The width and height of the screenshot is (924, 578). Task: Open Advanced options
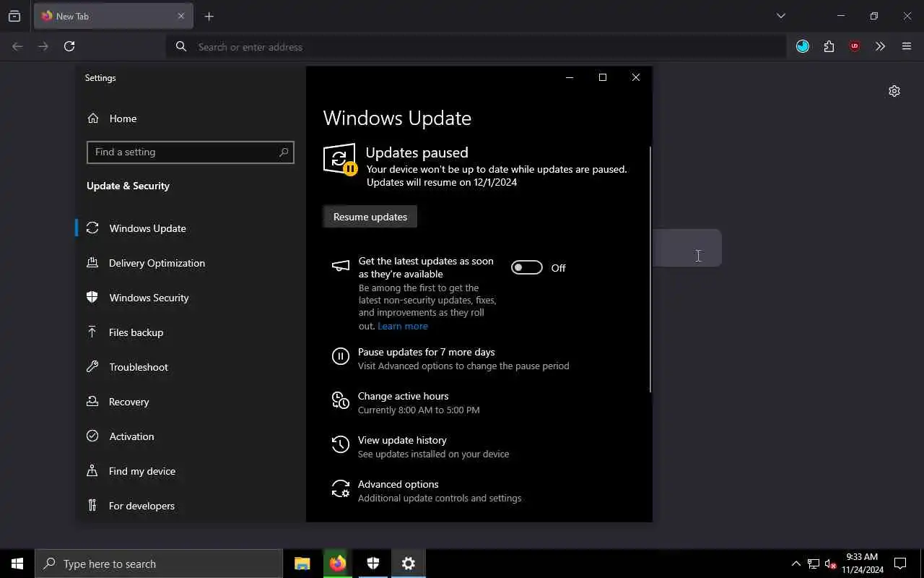(x=398, y=484)
